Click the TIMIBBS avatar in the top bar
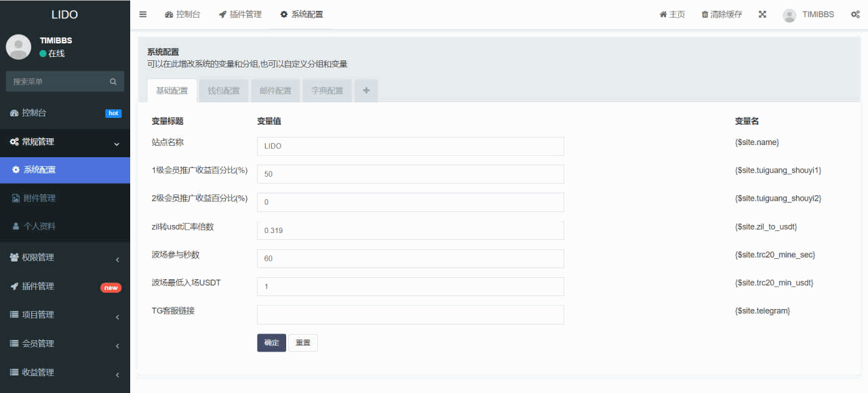Screen dimensions: 868x393 point(789,14)
